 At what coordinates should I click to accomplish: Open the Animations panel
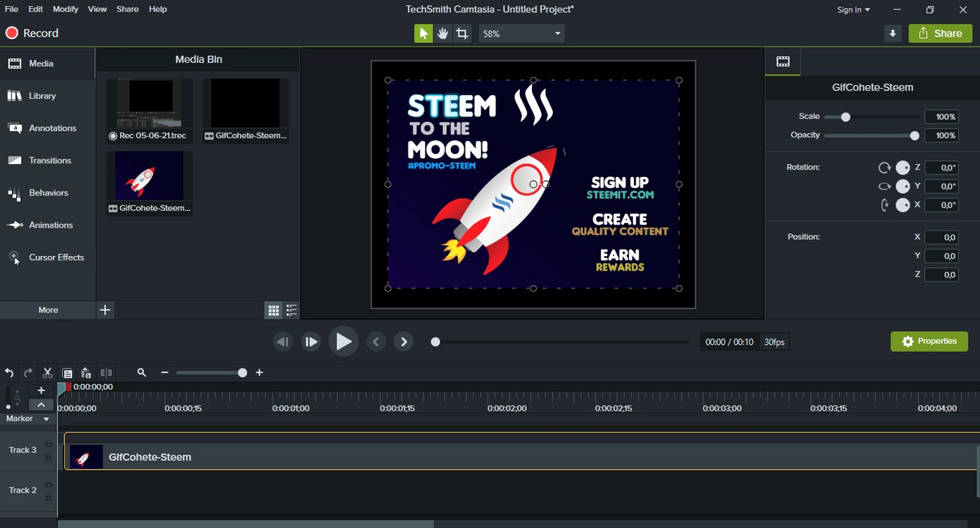pos(47,225)
